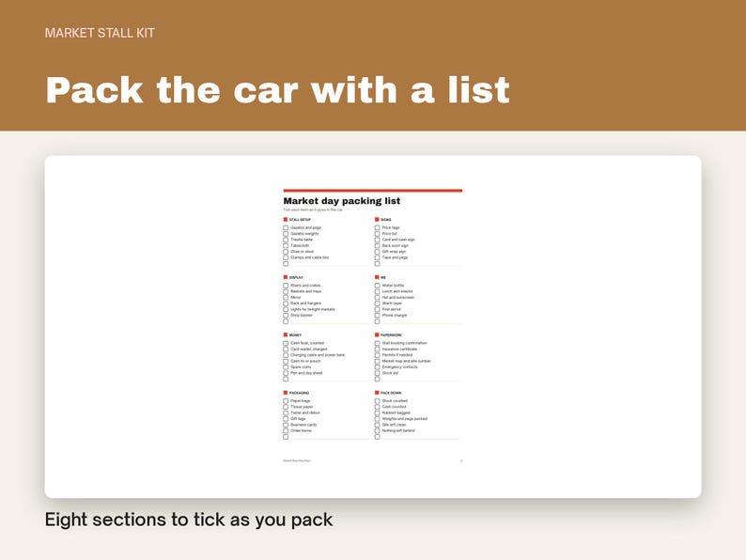Check the Back soon sign box
Screen dimensions: 746x560
(x=377, y=245)
